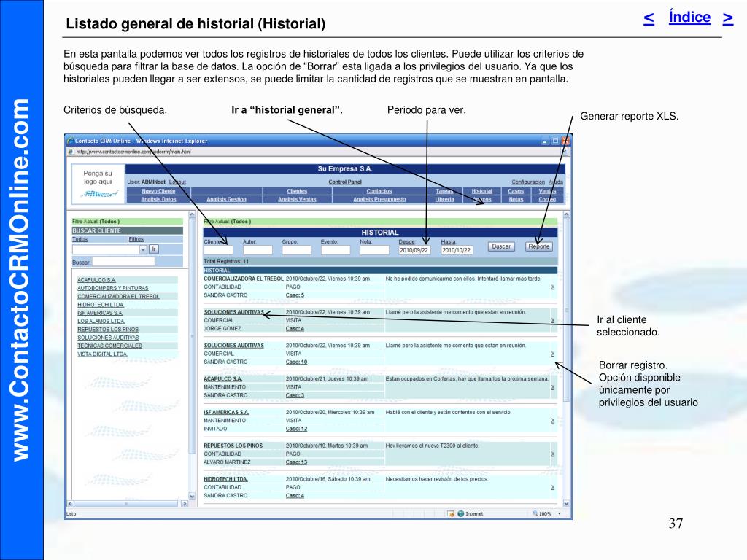Click the Buscar text field in the left panel

tap(123, 262)
